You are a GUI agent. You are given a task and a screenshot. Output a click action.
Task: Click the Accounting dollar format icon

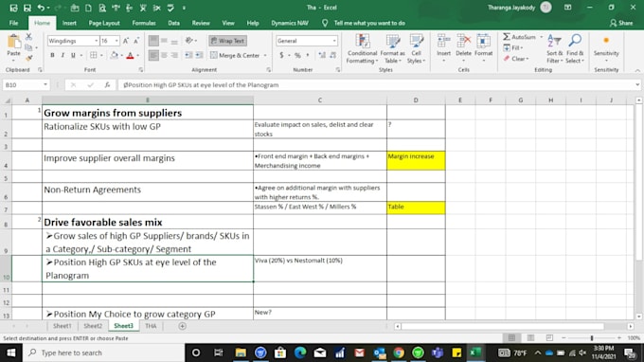point(281,55)
